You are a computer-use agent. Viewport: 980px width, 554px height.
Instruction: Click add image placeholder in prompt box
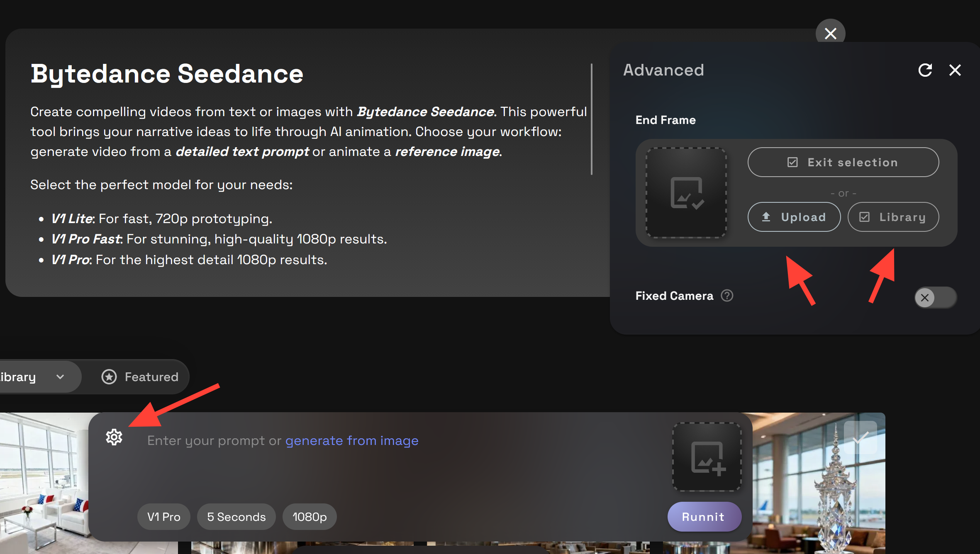[x=707, y=457]
